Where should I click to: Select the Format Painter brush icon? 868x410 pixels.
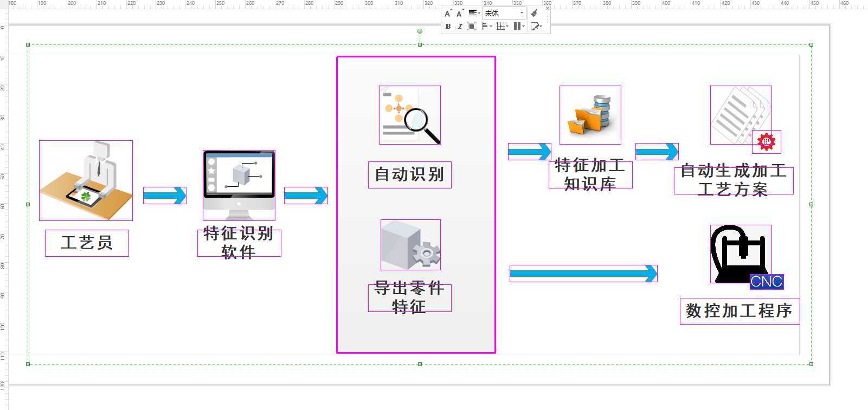(x=535, y=13)
